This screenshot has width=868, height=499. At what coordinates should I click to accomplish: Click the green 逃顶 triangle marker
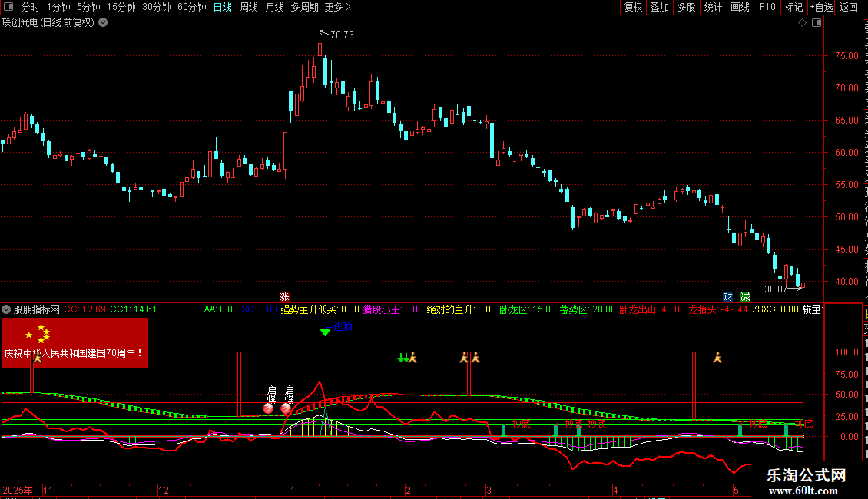click(x=325, y=332)
